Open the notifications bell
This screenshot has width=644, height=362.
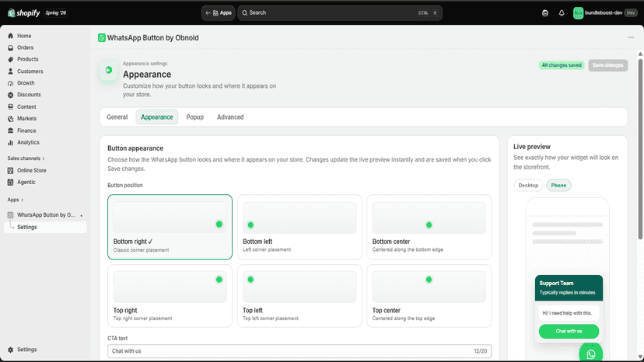click(562, 13)
